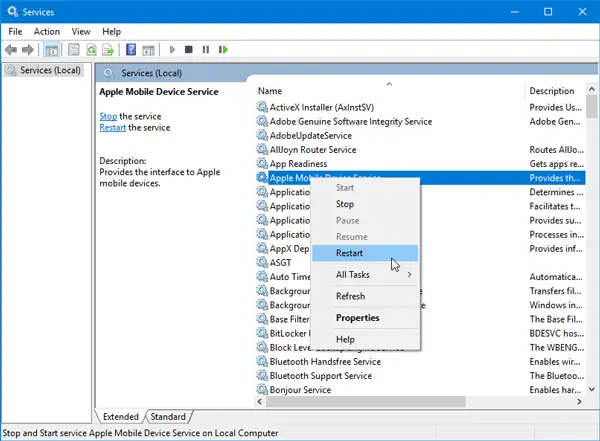Choose Stop in the context menu
Viewport: 600px width, 441px height.
tap(365, 204)
